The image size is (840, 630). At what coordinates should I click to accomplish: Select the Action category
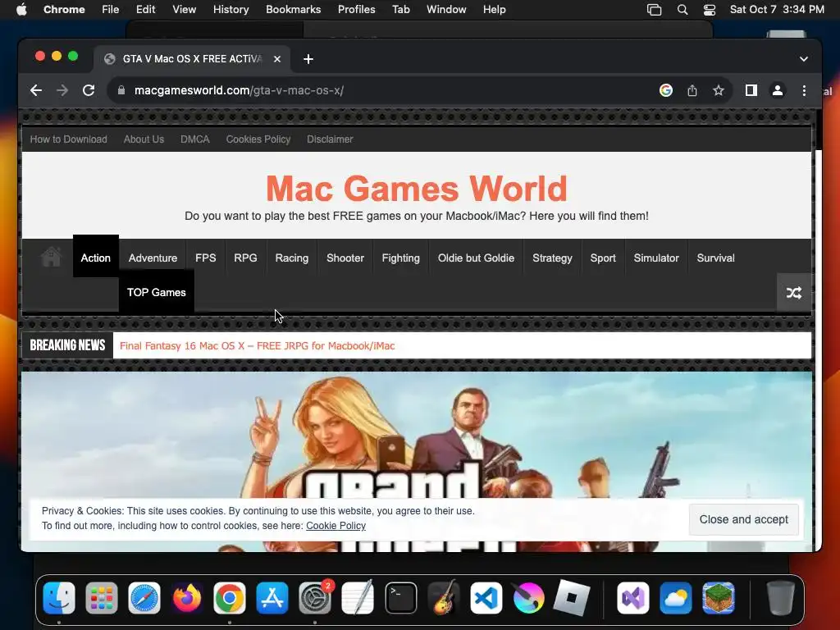pyautogui.click(x=95, y=258)
